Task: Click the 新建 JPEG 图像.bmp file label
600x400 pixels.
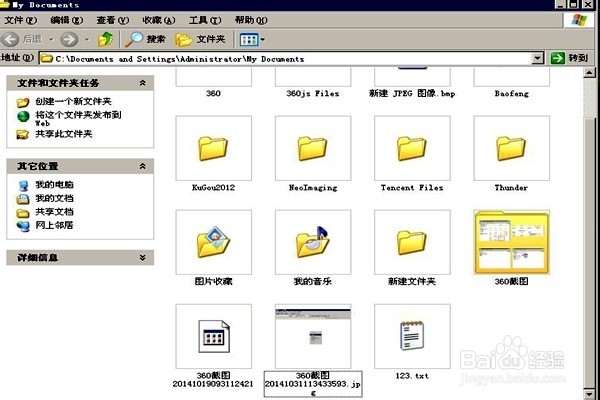Action: 412,93
